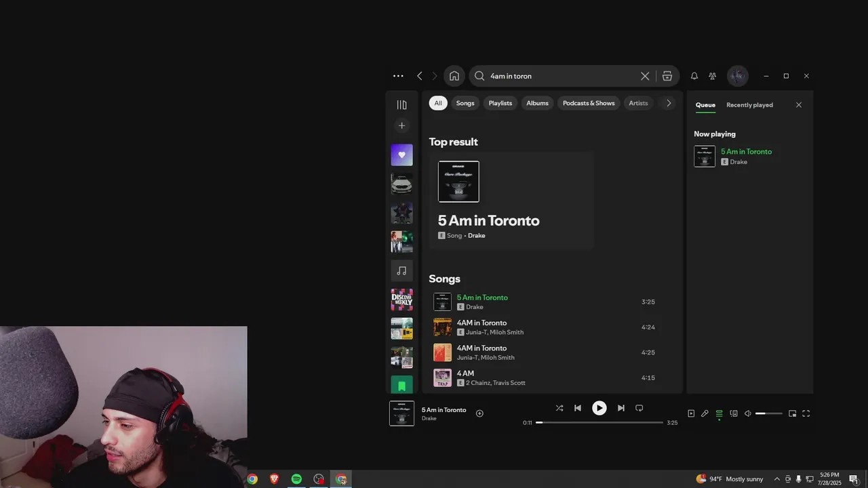Viewport: 868px width, 488px height.
Task: Open the Friend Activity icon
Action: 713,76
